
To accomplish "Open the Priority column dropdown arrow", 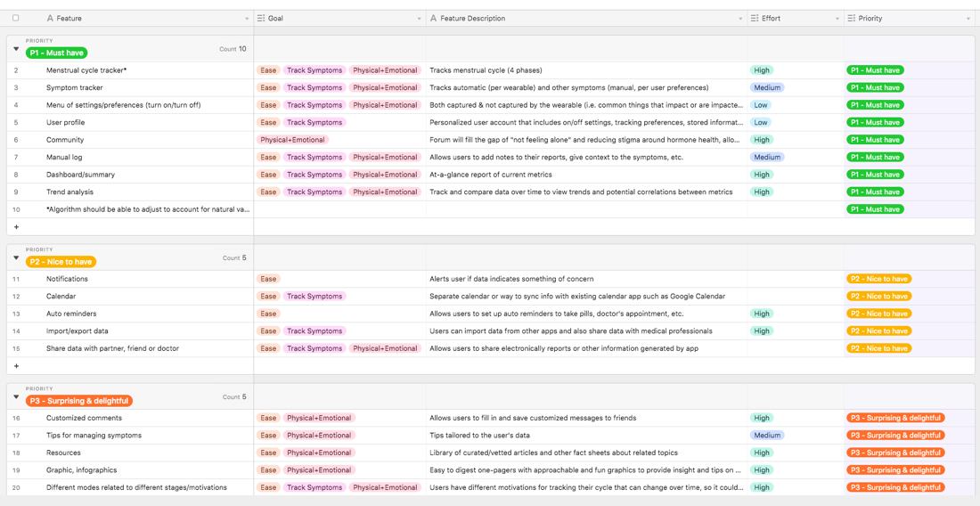I will (968, 19).
